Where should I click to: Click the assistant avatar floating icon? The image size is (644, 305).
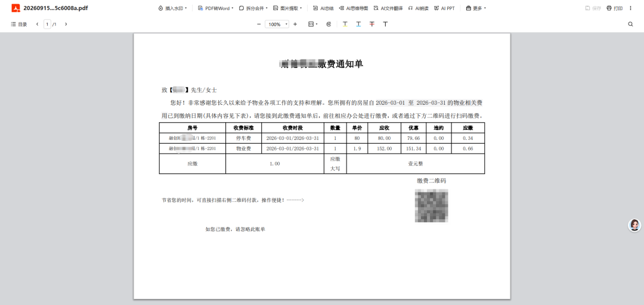(x=634, y=225)
